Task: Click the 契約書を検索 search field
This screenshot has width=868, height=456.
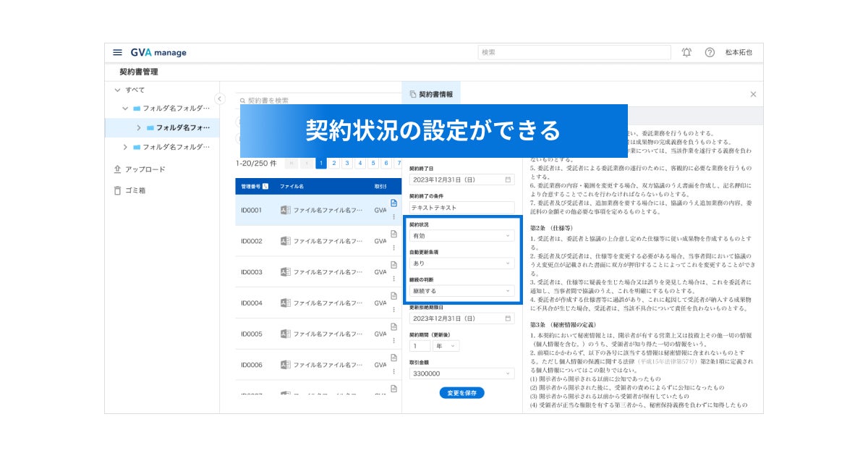Action: click(318, 101)
